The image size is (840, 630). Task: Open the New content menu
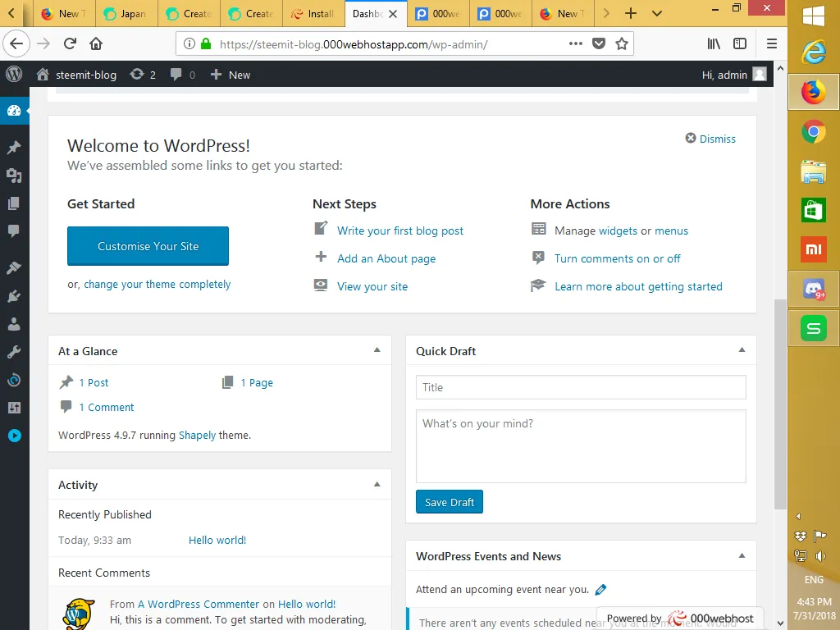pyautogui.click(x=230, y=75)
